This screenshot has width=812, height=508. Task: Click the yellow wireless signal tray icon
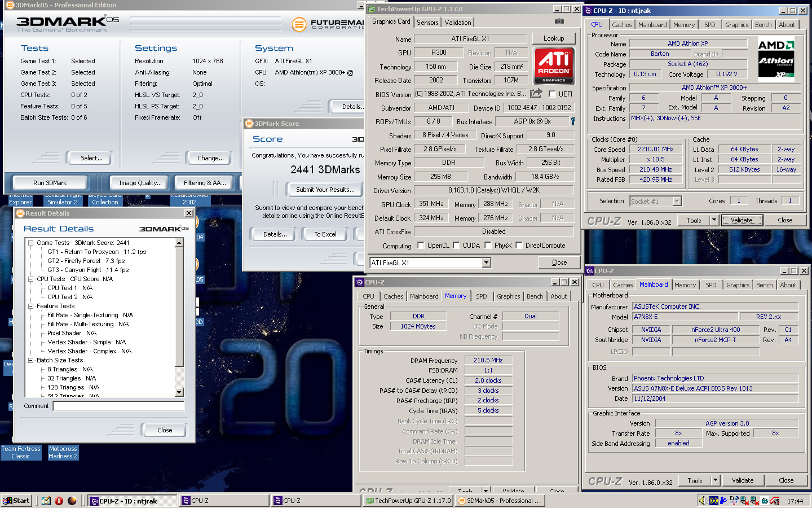(x=714, y=501)
